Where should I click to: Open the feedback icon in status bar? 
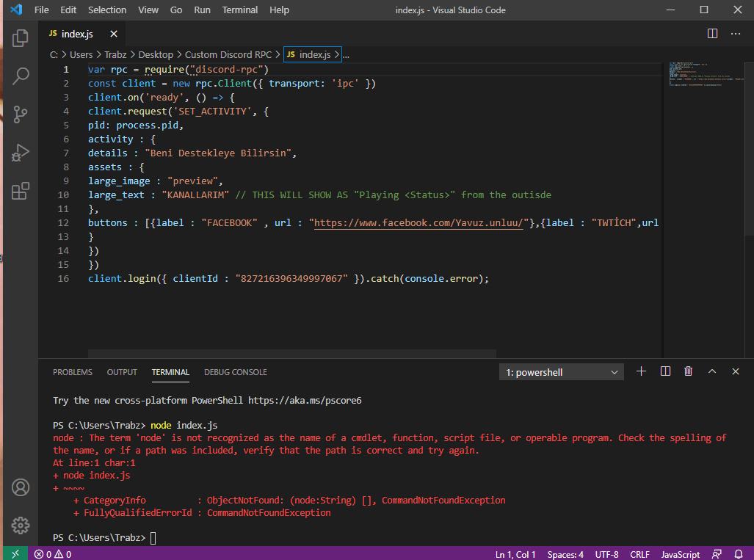tap(717, 554)
